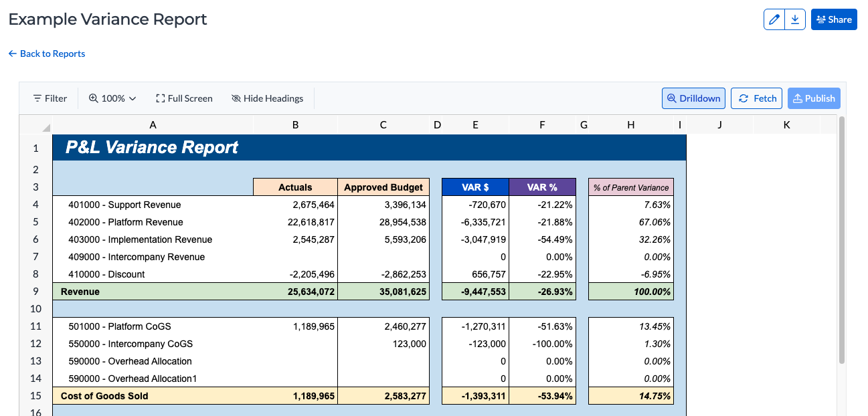
Task: Click the Share button
Action: click(x=834, y=19)
